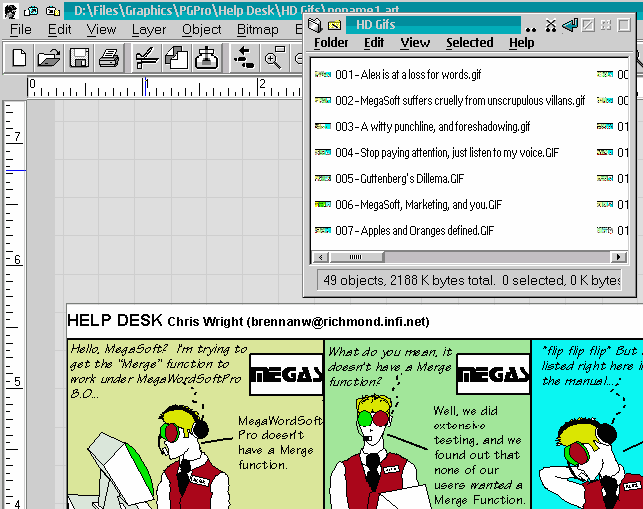This screenshot has height=509, width=643.
Task: Open the HD Gifs folder system icon
Action: (x=315, y=25)
